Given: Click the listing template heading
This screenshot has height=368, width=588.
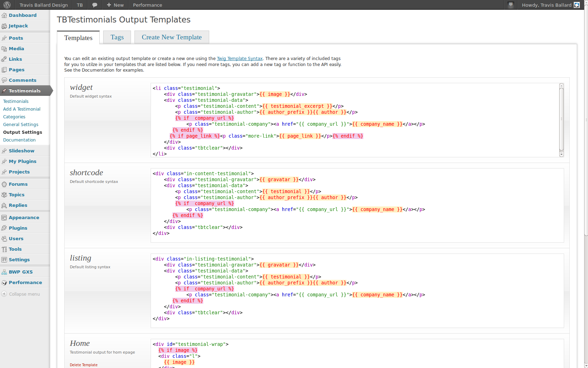Looking at the screenshot, I should click(x=80, y=258).
